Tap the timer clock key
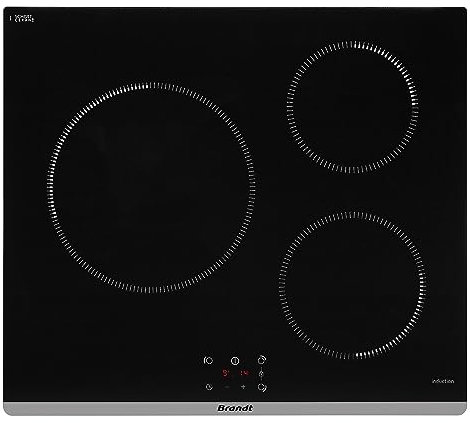Screen dimensions: 470x423 (209, 387)
